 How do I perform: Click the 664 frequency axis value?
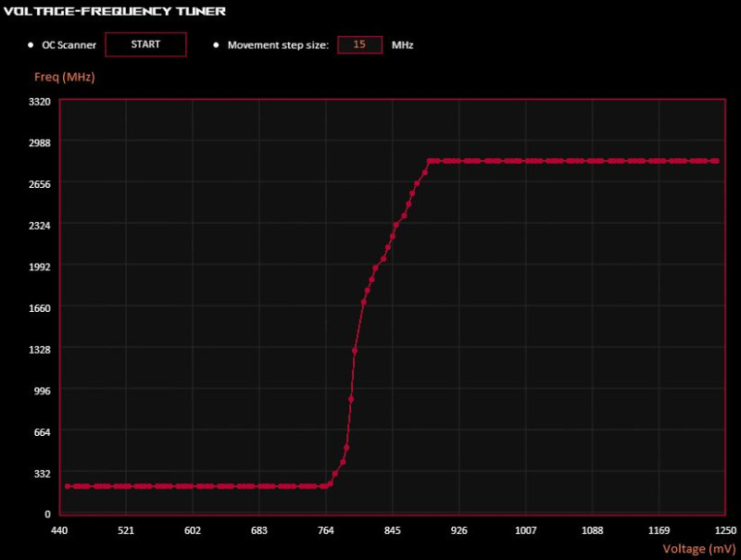click(42, 432)
